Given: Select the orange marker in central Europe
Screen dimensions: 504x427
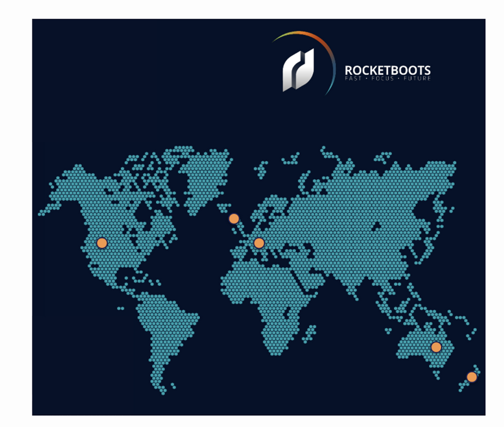Looking at the screenshot, I should pos(259,243).
